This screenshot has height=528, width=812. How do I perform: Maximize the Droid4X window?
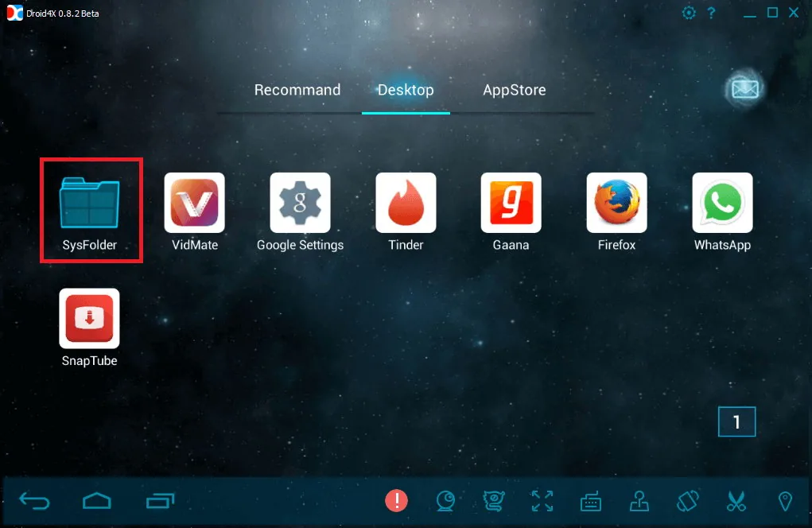tap(772, 13)
